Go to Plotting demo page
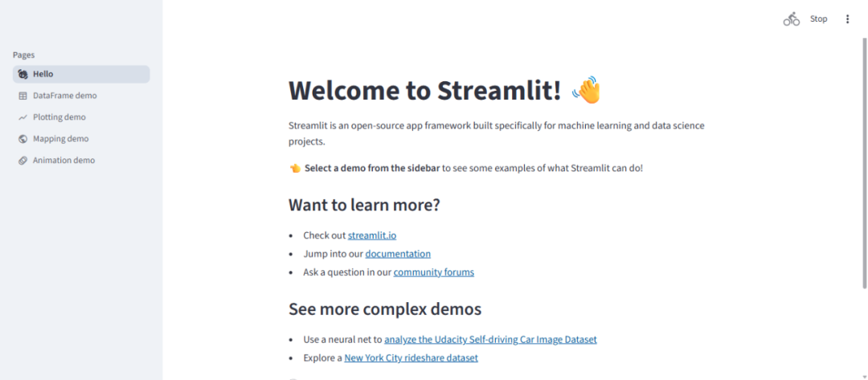The image size is (868, 380). pos(81,117)
